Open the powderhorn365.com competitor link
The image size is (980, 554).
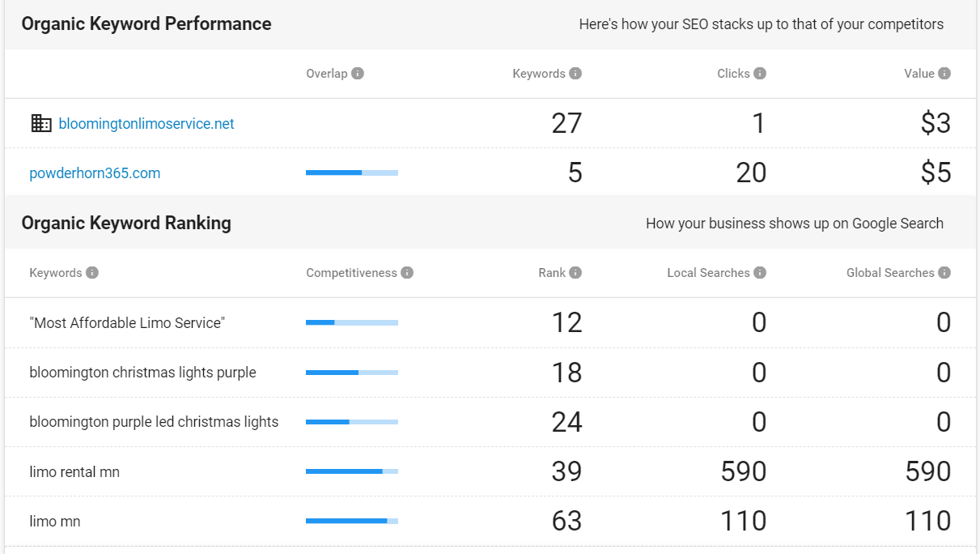[95, 173]
